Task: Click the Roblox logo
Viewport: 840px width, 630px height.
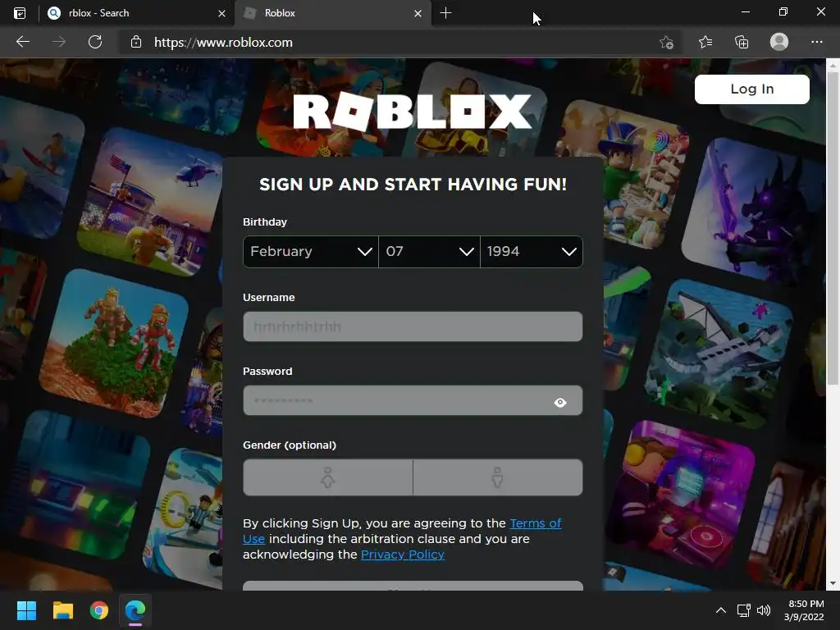Action: 413,112
